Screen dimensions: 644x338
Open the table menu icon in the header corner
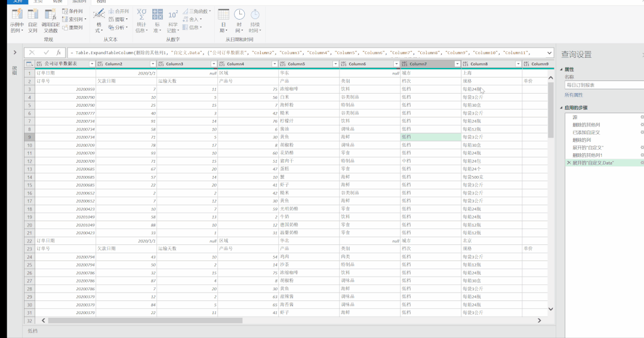(29, 64)
